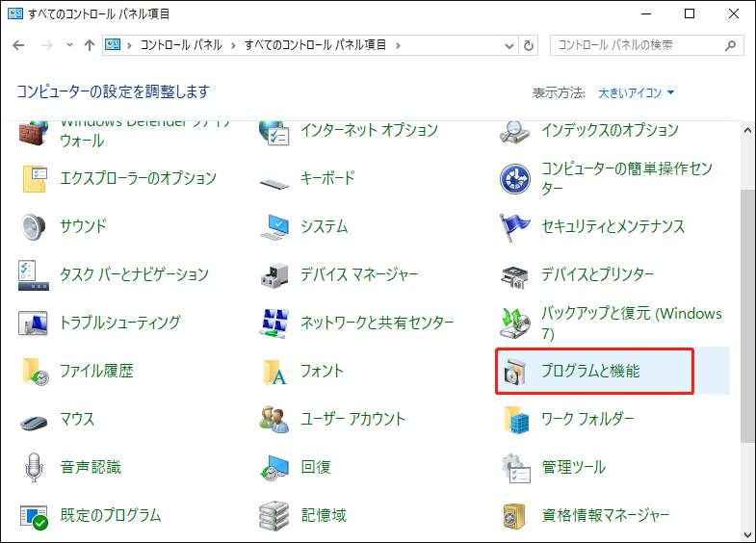Screen dimensions: 756x543
Task: Open the ネットワークと共有センター link text
Action: click(377, 323)
